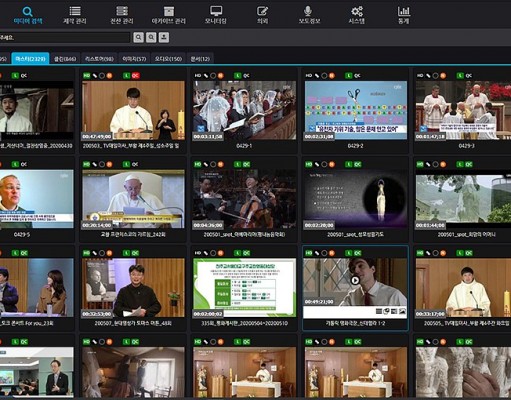
Task: Toggle the circle indicator on 0429-1 card
Action: [213, 76]
